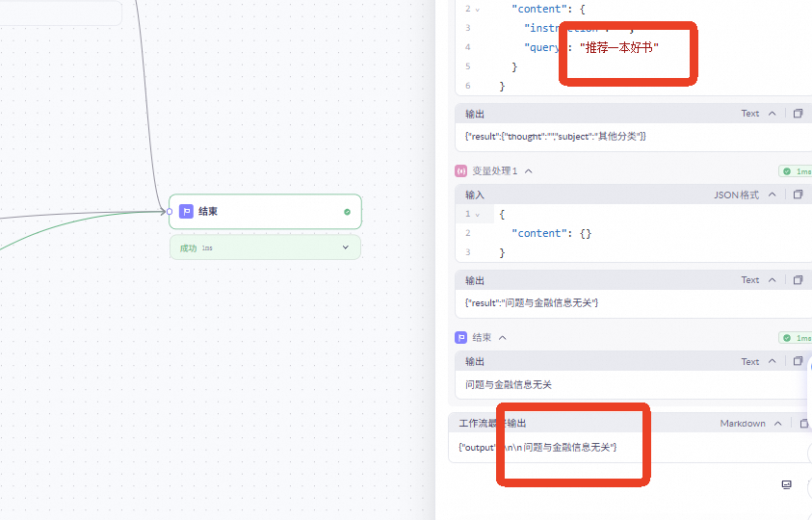
Task: Collapse the 输入 JSON格式 block
Action: click(x=773, y=195)
